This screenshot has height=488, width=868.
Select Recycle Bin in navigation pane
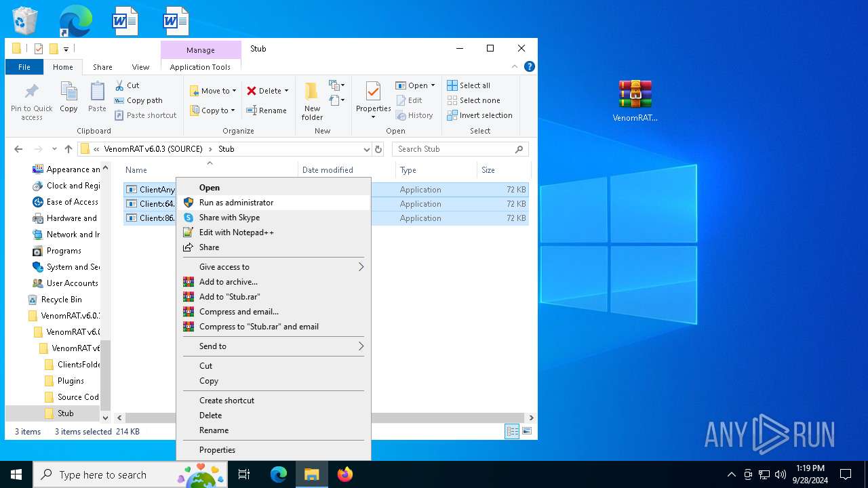click(x=61, y=300)
